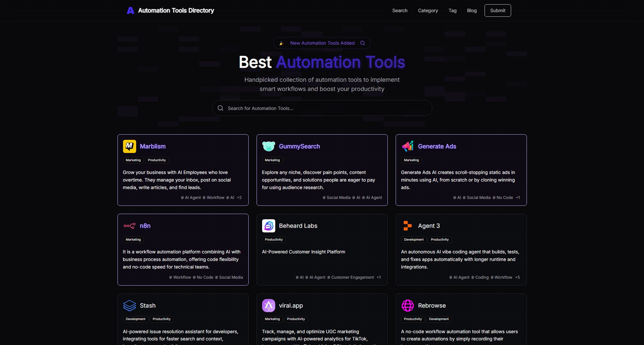Select Development badge on Rebrowse card
Image resolution: width=644 pixels, height=345 pixels.
(x=439, y=319)
